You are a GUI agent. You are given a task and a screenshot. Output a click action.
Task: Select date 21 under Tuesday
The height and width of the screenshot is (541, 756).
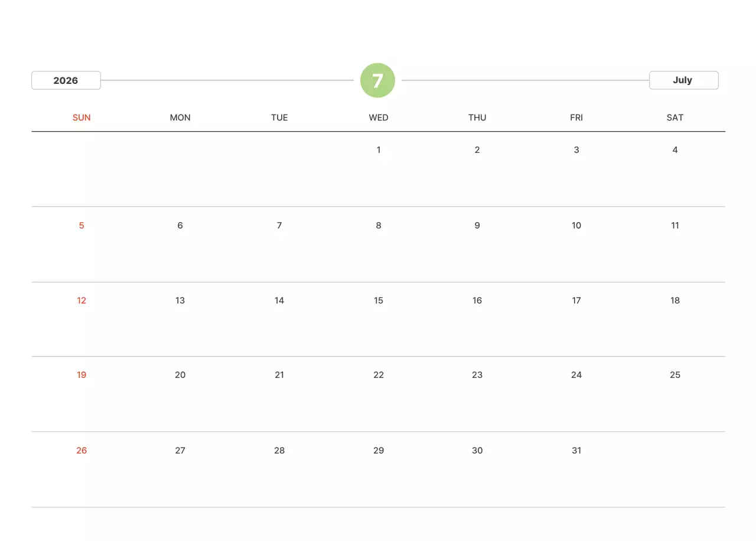(279, 375)
